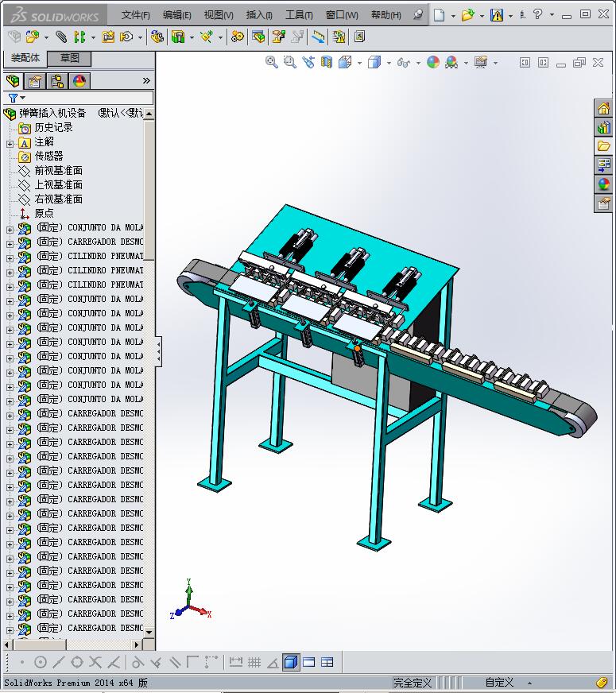Open the 文件(F) menu
Image resolution: width=616 pixels, height=693 pixels.
[x=136, y=15]
